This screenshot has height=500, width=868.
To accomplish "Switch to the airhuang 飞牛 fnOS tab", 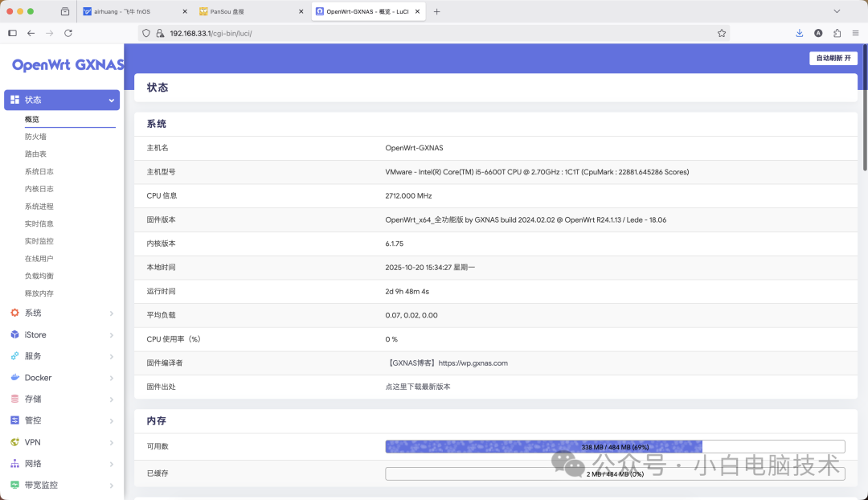I will click(136, 11).
